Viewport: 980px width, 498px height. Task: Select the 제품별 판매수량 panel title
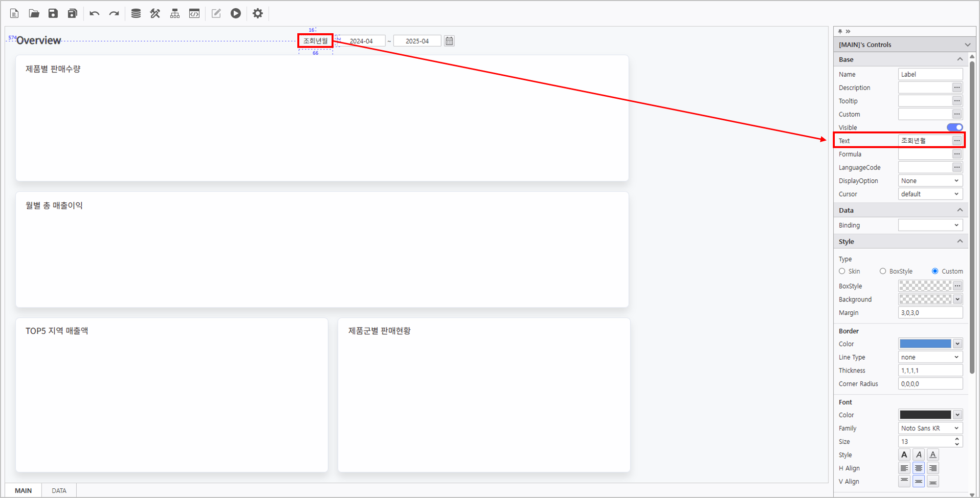[x=53, y=69]
